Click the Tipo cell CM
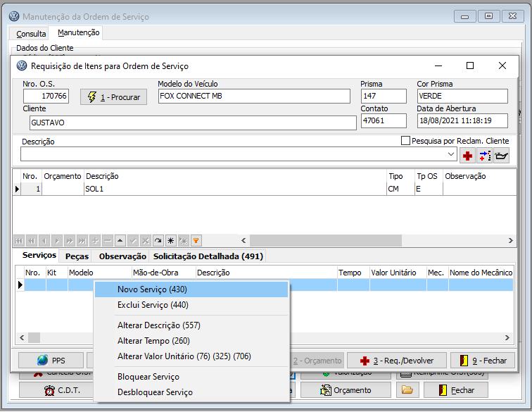This screenshot has width=532, height=412. tap(400, 189)
